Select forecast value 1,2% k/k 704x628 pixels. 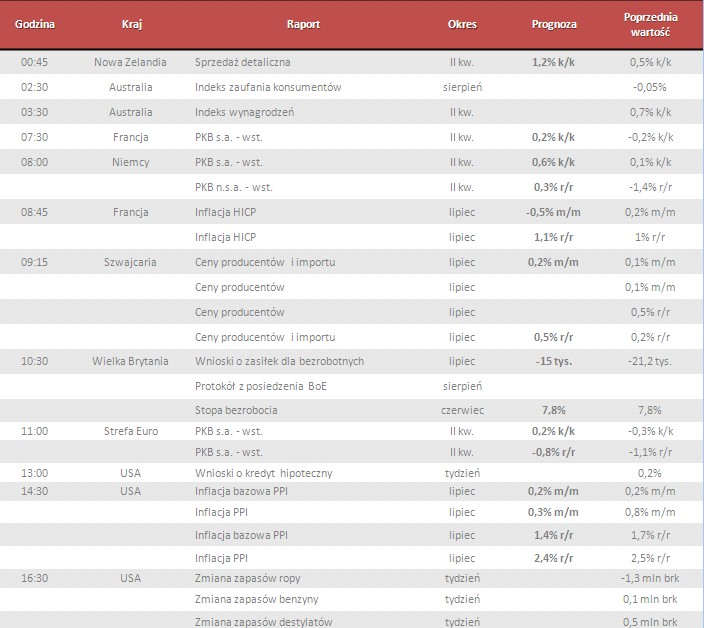pyautogui.click(x=553, y=62)
